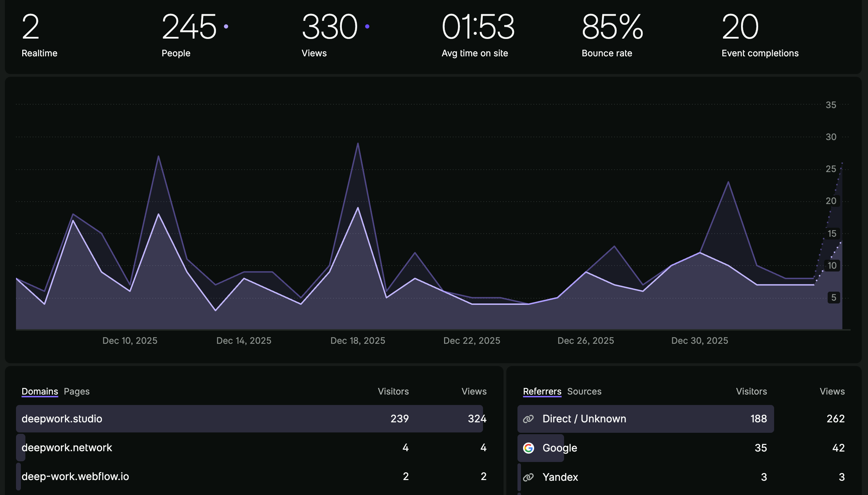
Task: Click the Google logo icon
Action: click(528, 448)
